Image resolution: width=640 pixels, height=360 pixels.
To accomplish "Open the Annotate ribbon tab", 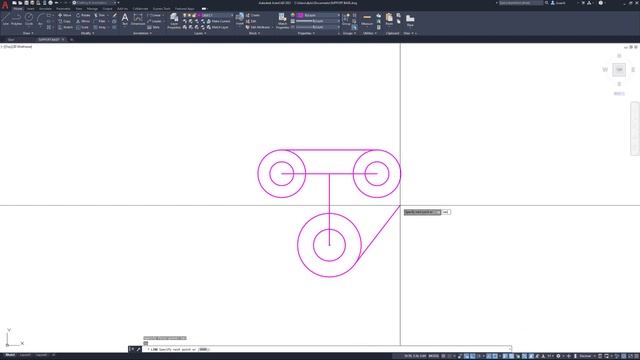I will pos(45,9).
